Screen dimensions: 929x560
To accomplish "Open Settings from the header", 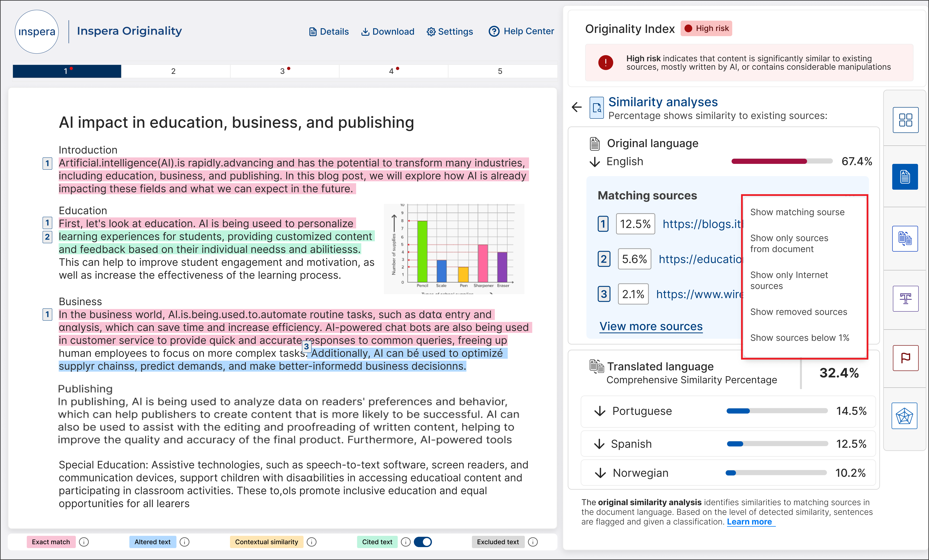I will (450, 32).
